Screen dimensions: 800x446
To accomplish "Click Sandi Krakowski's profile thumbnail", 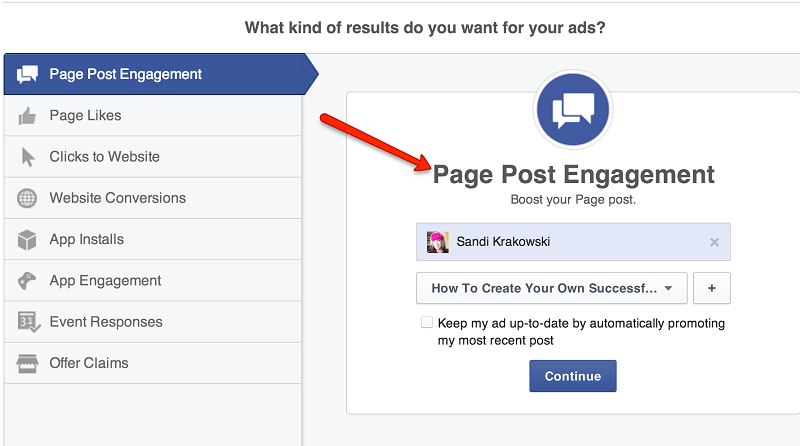I will click(437, 242).
